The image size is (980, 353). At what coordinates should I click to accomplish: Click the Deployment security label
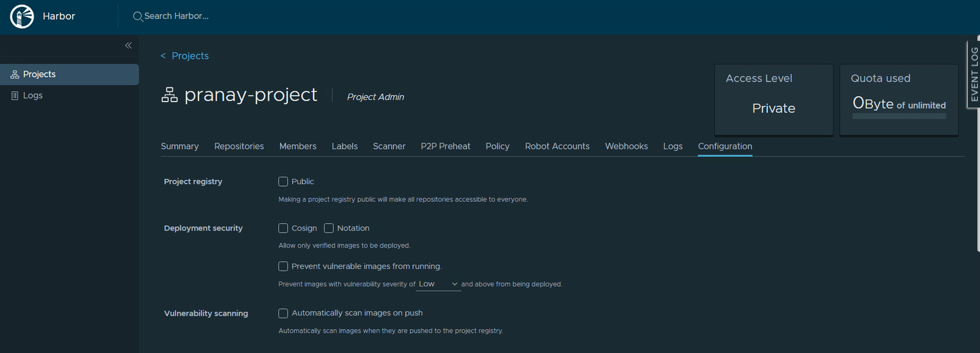[203, 228]
